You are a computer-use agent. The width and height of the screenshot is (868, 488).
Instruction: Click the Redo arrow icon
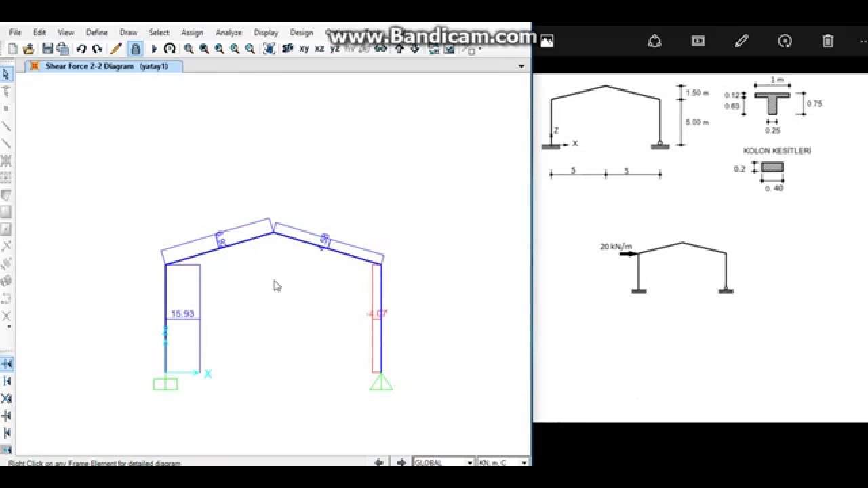[x=97, y=49]
